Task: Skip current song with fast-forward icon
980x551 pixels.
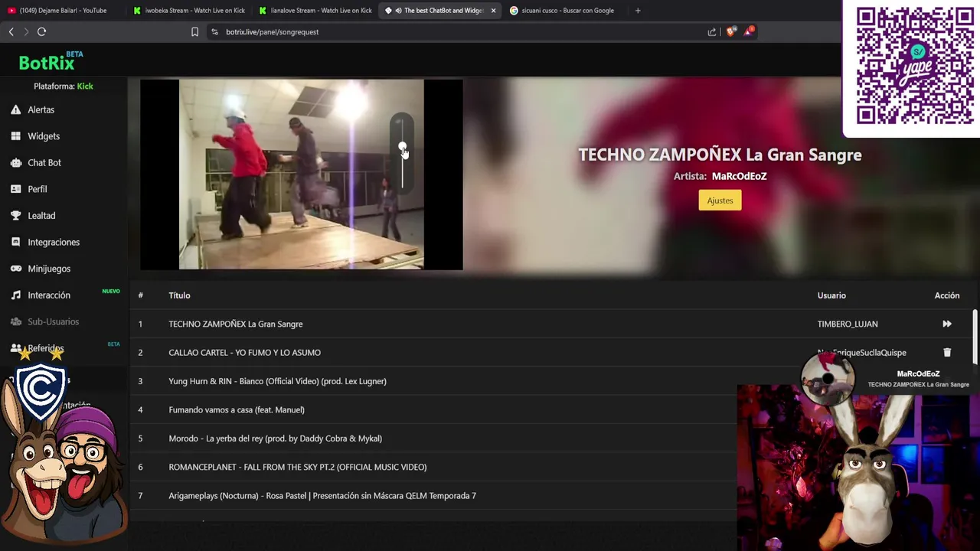Action: coord(947,324)
